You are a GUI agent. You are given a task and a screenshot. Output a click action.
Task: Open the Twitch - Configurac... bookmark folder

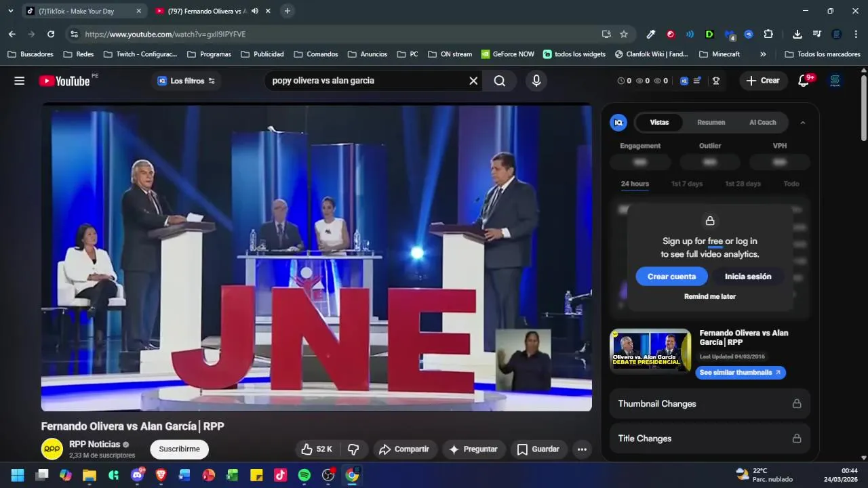pyautogui.click(x=140, y=54)
